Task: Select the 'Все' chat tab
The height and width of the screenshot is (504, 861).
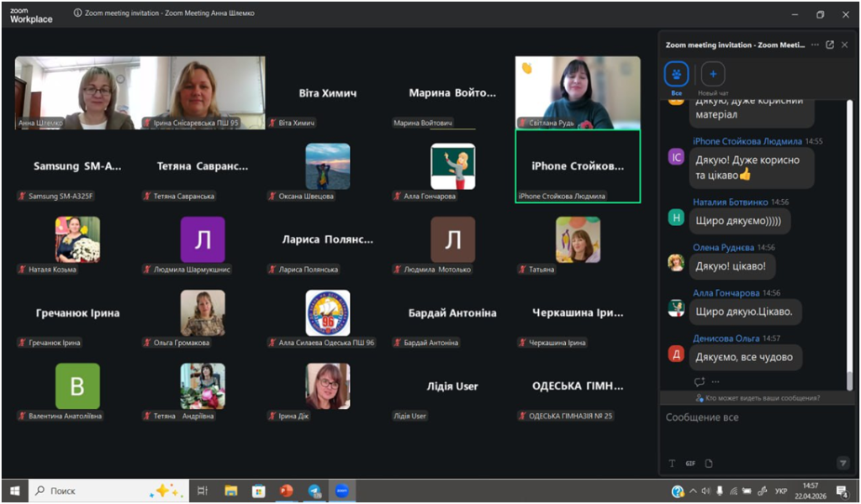Action: 677,74
